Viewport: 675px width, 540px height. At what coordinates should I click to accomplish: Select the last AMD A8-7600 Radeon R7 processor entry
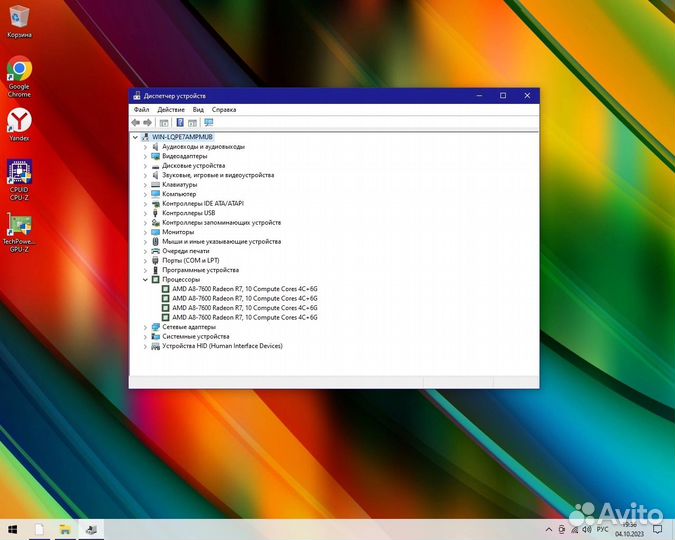(245, 317)
